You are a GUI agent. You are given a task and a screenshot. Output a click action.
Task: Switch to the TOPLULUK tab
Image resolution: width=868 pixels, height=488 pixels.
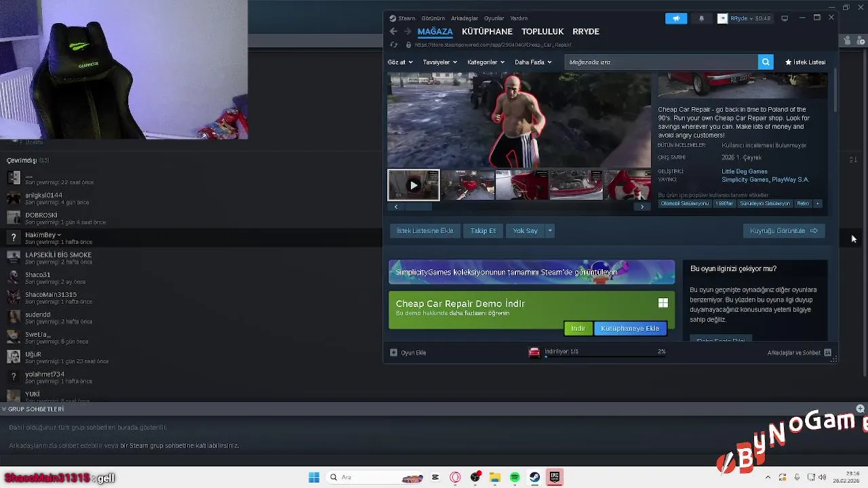click(542, 32)
